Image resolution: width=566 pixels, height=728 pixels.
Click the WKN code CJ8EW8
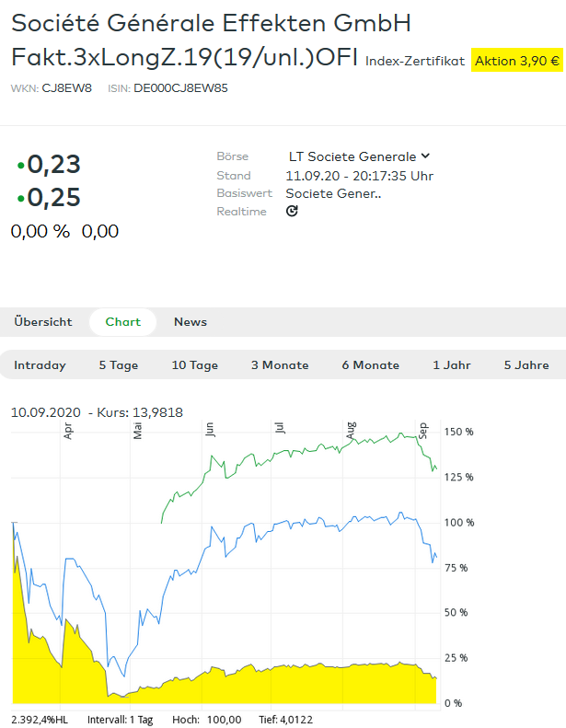tap(67, 88)
